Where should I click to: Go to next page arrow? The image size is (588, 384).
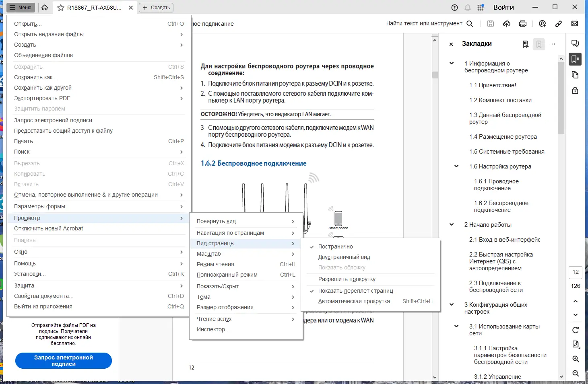point(576,315)
